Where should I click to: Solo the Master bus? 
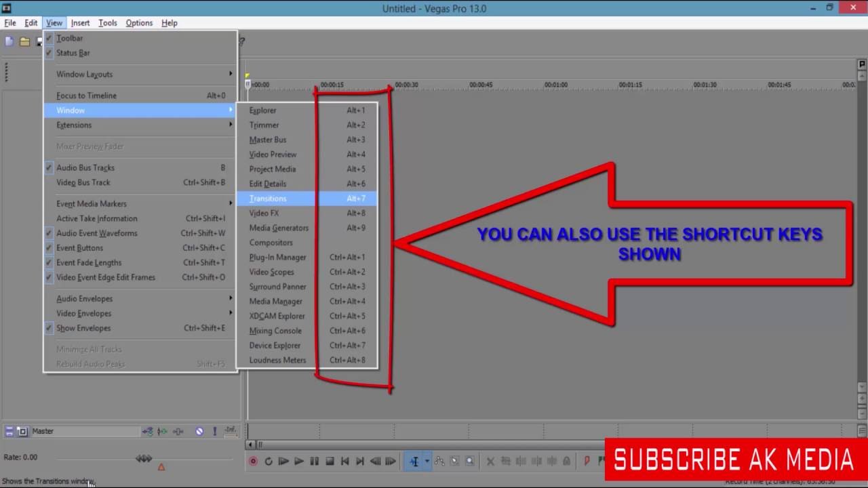click(215, 431)
